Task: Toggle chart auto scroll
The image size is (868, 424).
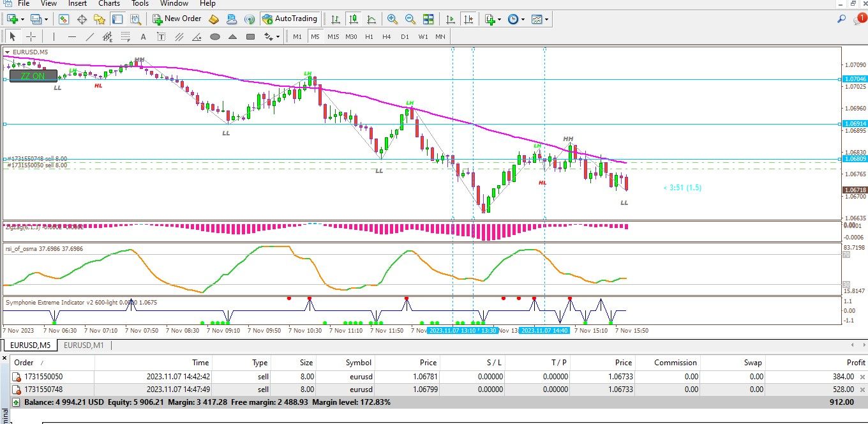Action: tap(451, 19)
